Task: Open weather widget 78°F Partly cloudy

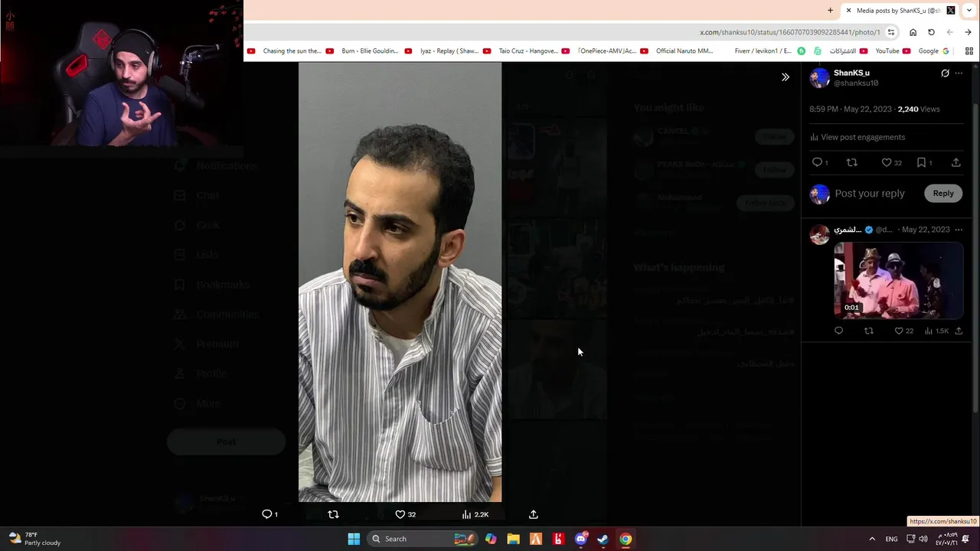Action: point(34,539)
